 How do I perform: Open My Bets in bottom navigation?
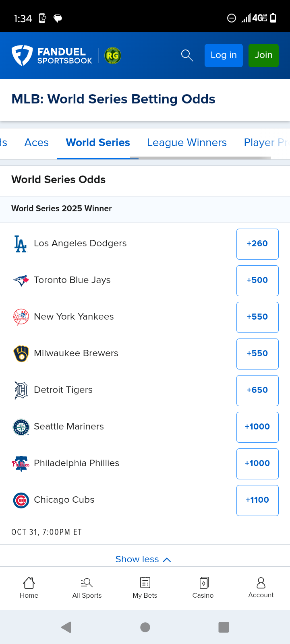pos(145,588)
